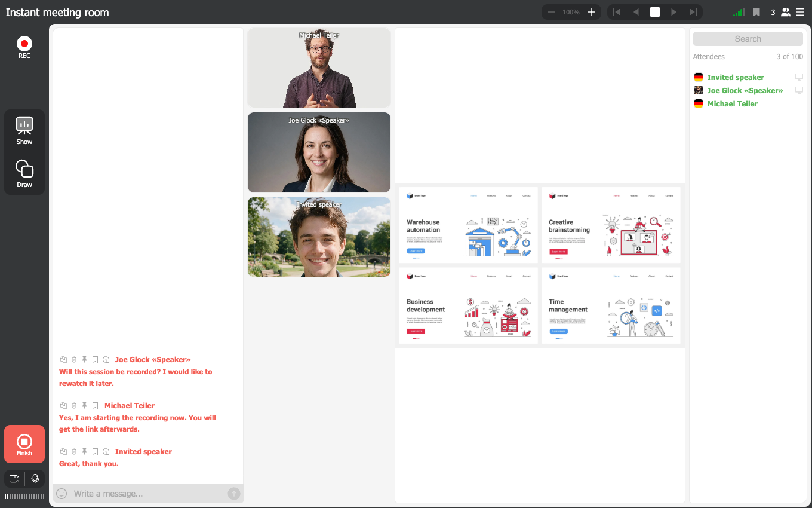Open the attendees people icon
The image size is (812, 508).
786,12
